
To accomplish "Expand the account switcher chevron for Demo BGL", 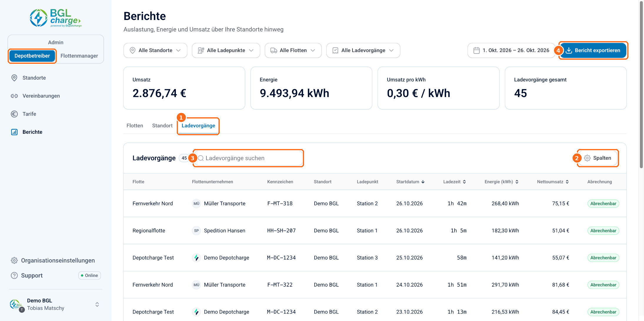I will 97,305.
